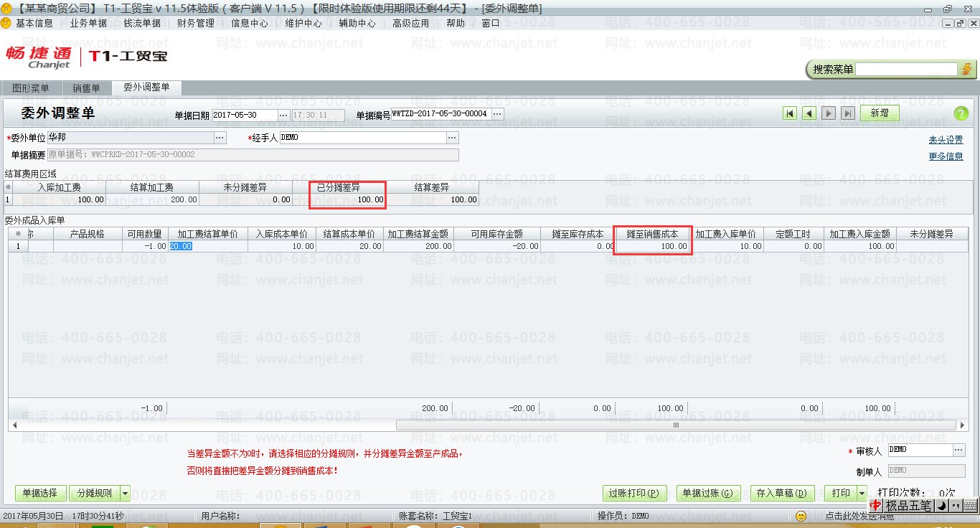Switch to the 图形菜单 tab
This screenshot has height=528, width=980.
pos(31,88)
